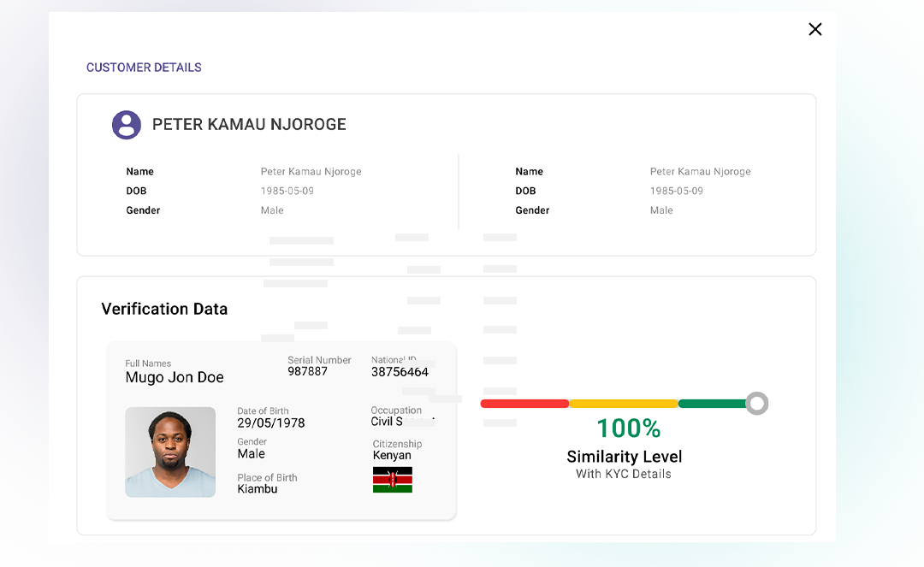Screen dimensions: 924x567
Task: Close the customer details dialog
Action: coord(815,29)
